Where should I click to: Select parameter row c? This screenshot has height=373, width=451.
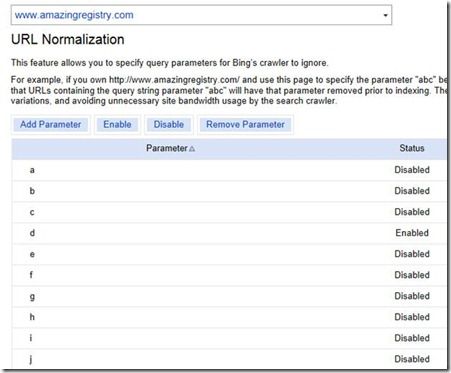(229, 212)
